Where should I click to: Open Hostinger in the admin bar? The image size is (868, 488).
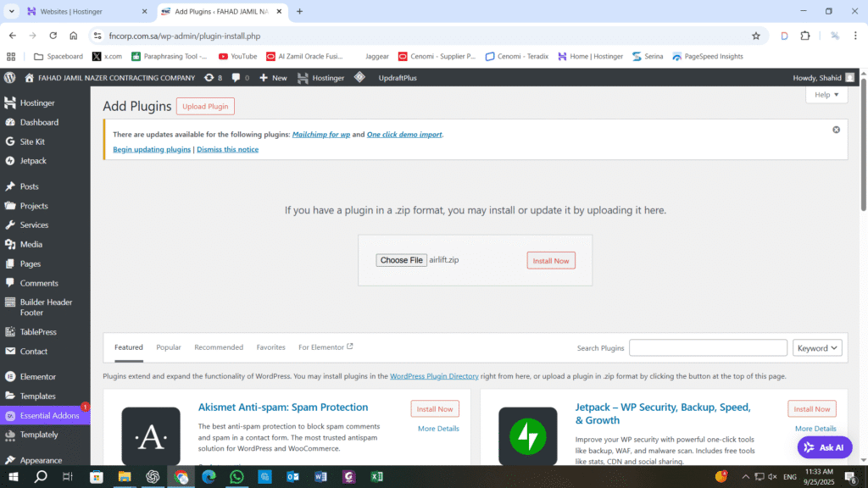(321, 78)
